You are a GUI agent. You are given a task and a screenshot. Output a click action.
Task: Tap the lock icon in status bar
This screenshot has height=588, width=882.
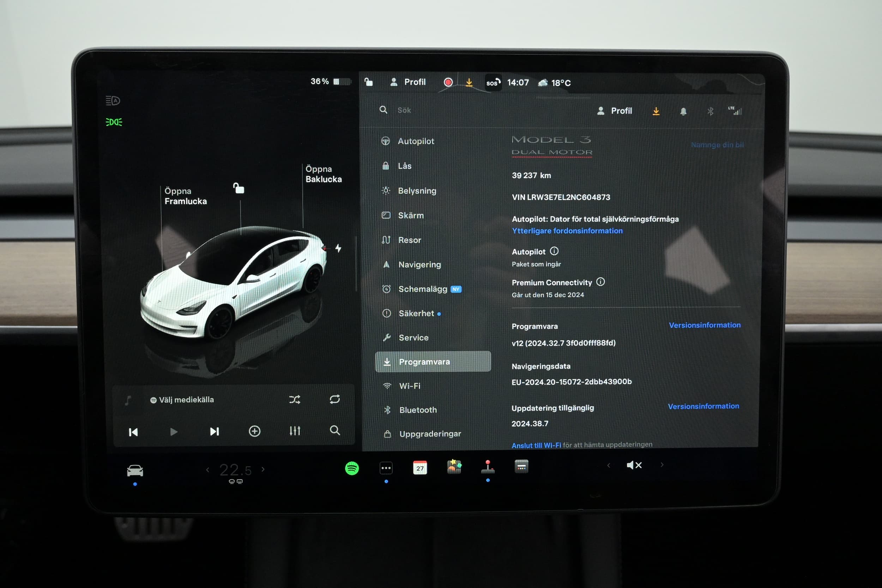point(369,82)
